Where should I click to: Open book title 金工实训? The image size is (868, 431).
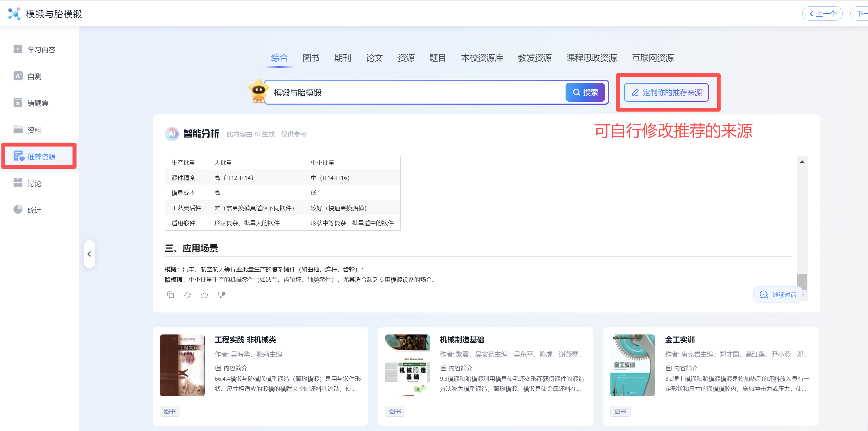click(x=680, y=340)
